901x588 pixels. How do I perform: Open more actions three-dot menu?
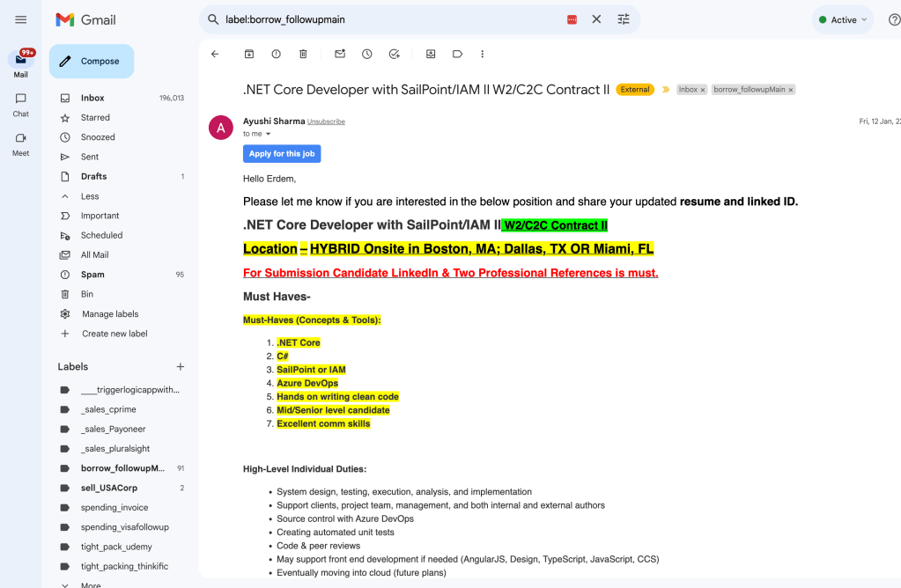click(482, 54)
